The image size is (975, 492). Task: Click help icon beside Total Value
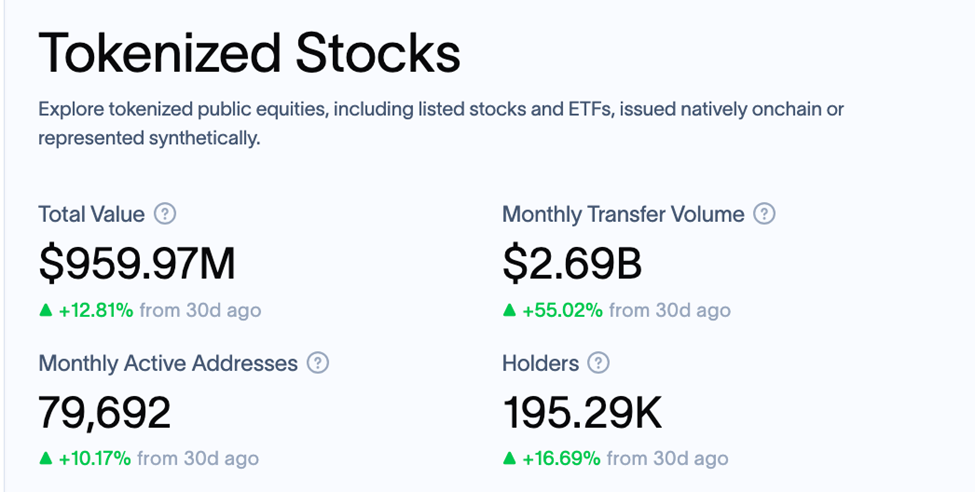click(166, 214)
